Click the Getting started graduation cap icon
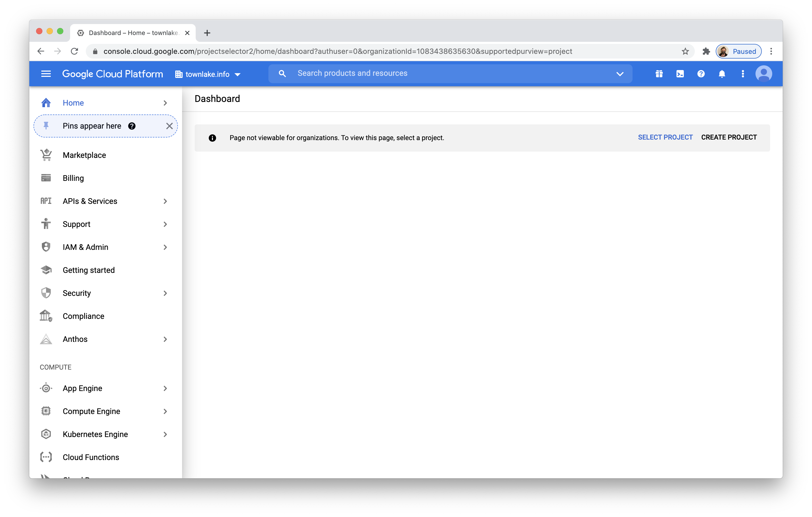This screenshot has width=812, height=517. click(x=46, y=270)
